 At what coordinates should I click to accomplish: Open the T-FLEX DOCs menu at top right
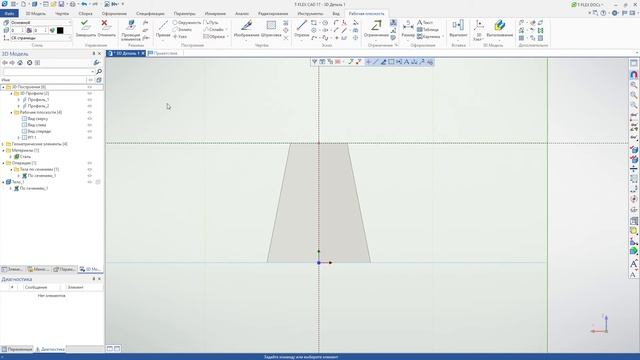pos(588,4)
